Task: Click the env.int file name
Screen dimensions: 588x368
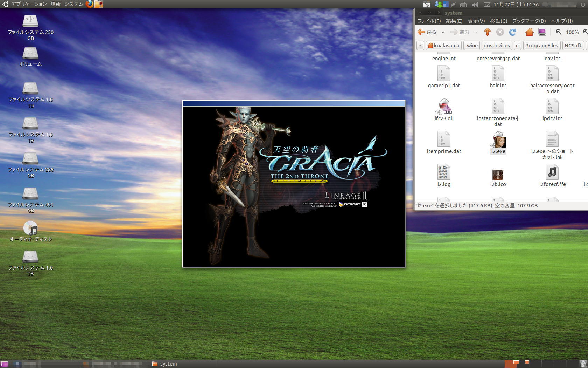Action: 552,59
